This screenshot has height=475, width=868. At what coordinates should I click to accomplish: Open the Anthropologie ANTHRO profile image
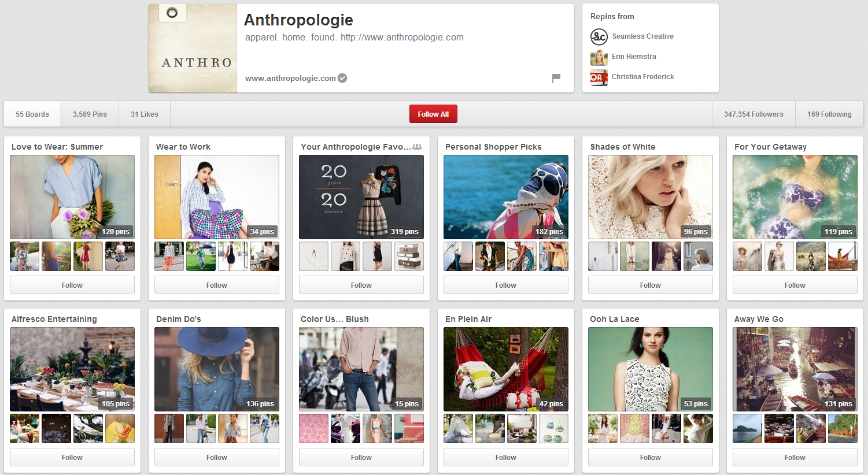click(x=193, y=48)
